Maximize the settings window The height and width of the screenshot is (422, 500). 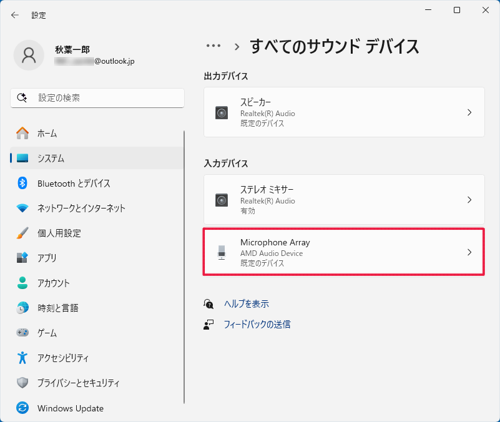click(x=457, y=10)
